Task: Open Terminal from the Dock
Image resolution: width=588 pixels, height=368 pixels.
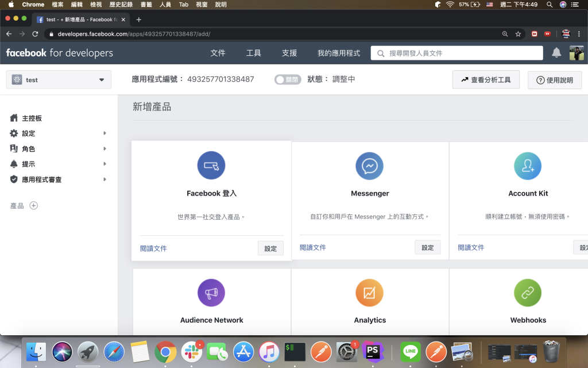Action: click(295, 352)
